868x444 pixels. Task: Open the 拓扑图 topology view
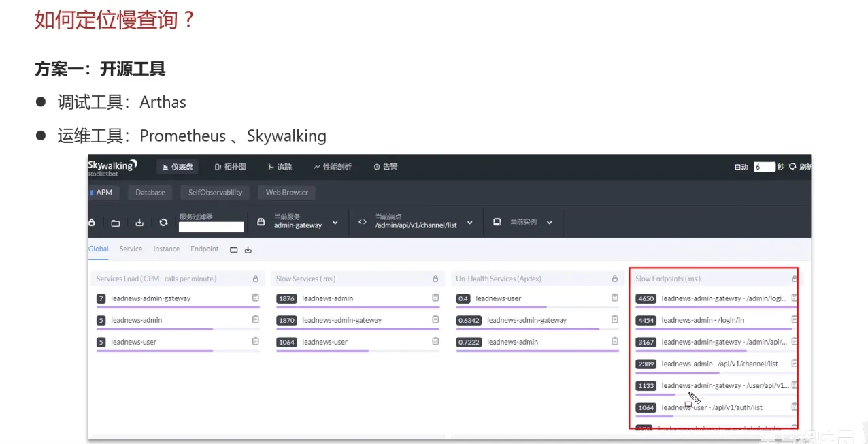[x=230, y=167]
